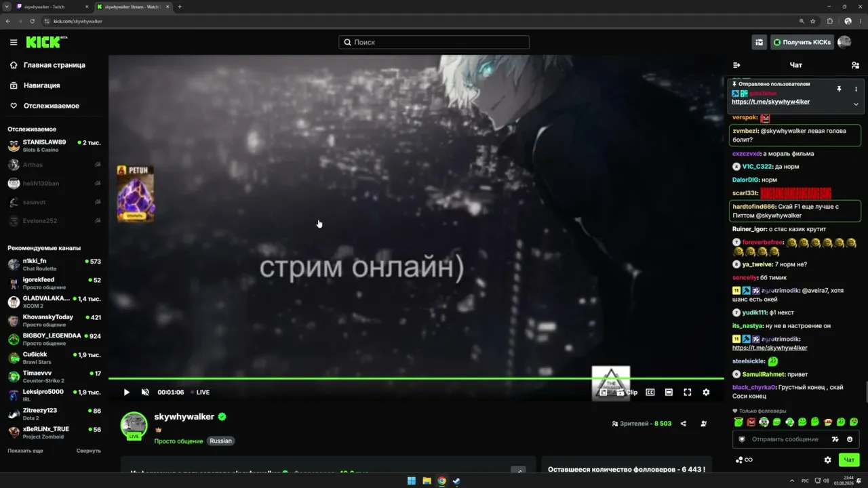Expand list with Показать еще
Viewport: 868px width, 488px height.
25,451
